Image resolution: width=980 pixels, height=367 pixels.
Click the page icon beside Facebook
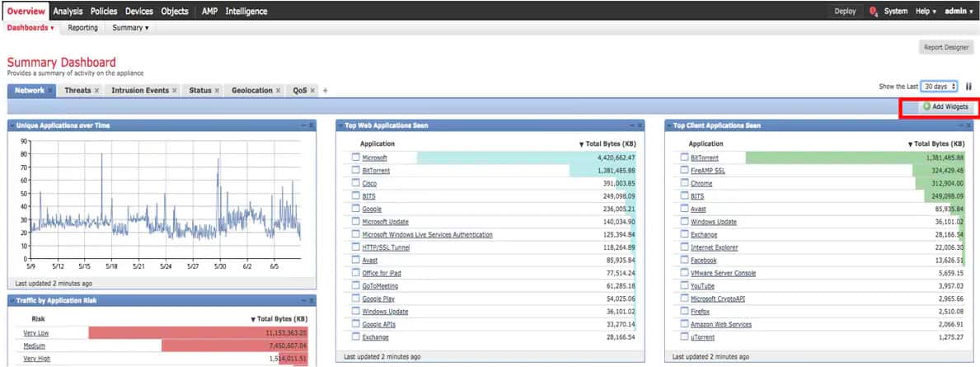(x=684, y=260)
